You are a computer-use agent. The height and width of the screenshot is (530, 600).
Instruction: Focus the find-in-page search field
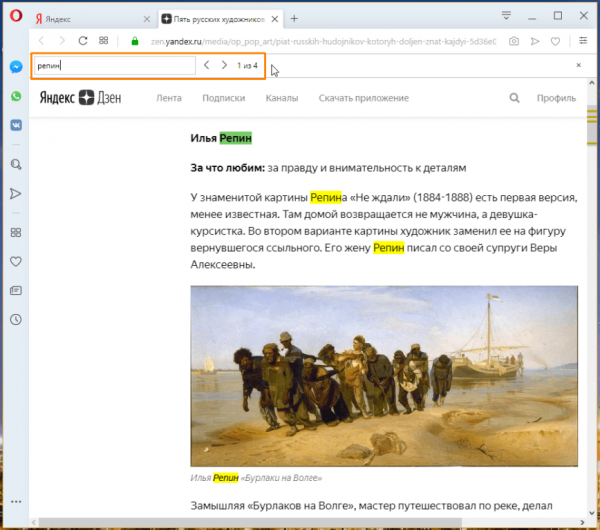pos(115,65)
